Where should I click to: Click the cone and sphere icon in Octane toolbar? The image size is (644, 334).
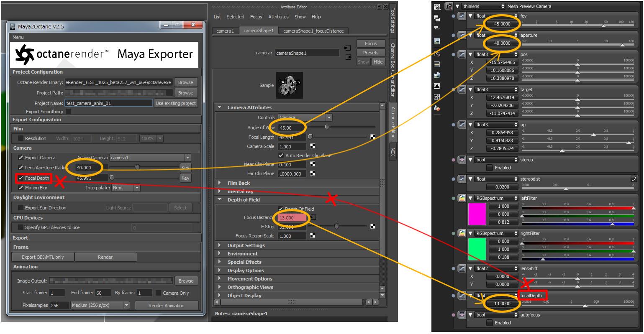(437, 108)
